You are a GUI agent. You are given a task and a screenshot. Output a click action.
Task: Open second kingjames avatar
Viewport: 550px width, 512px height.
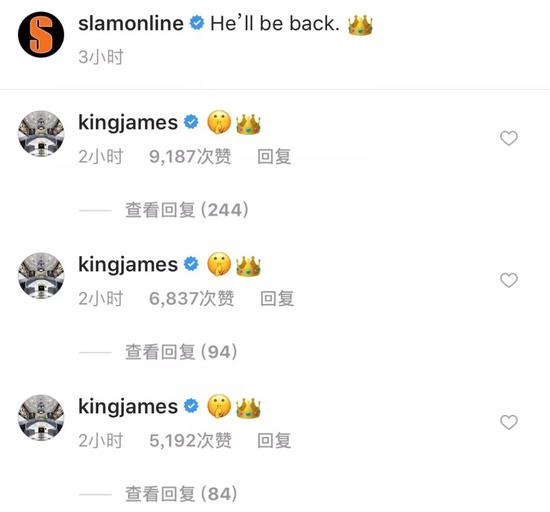(41, 275)
